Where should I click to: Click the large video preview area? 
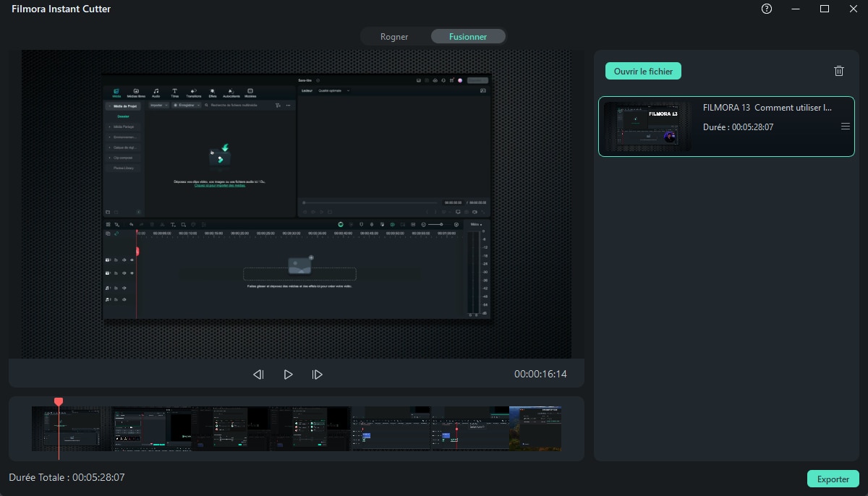(x=297, y=204)
